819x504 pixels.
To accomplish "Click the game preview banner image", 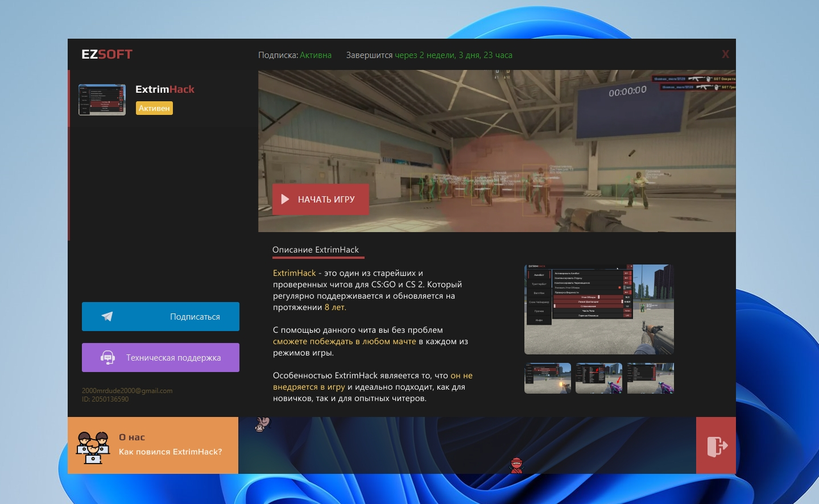I will point(497,151).
